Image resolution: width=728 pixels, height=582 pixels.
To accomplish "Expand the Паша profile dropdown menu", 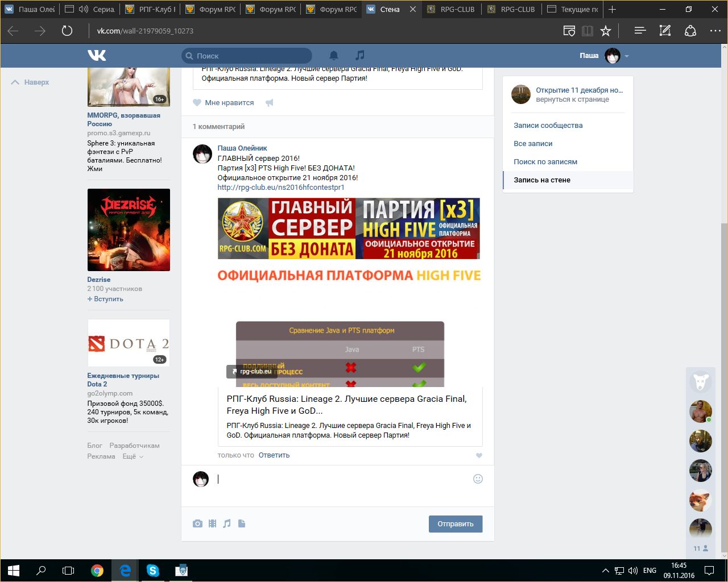I will 627,56.
